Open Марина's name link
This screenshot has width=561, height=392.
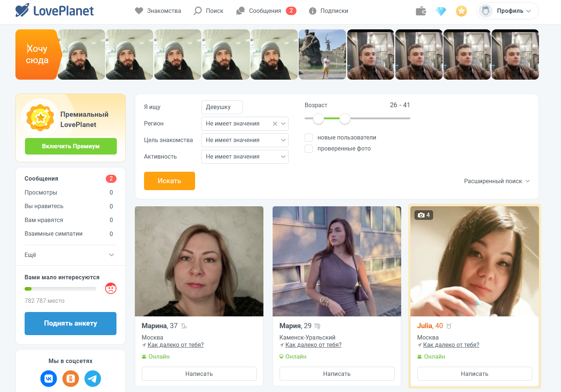pyautogui.click(x=154, y=326)
